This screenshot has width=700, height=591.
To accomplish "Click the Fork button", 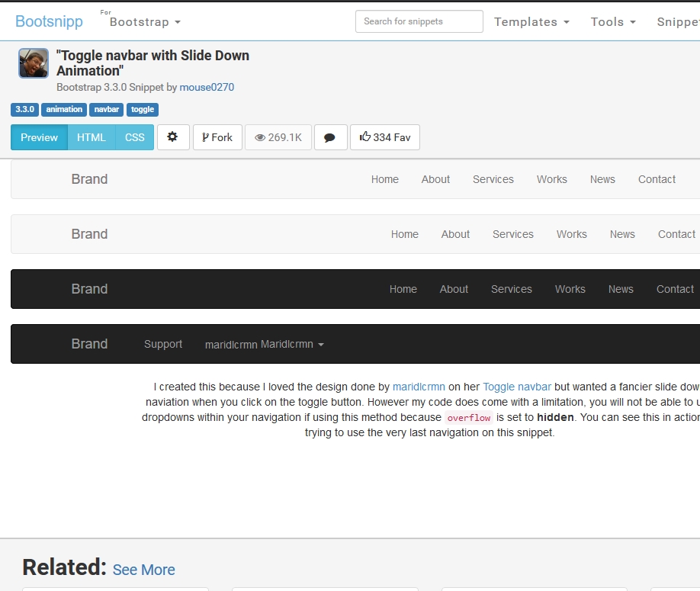I will [217, 137].
